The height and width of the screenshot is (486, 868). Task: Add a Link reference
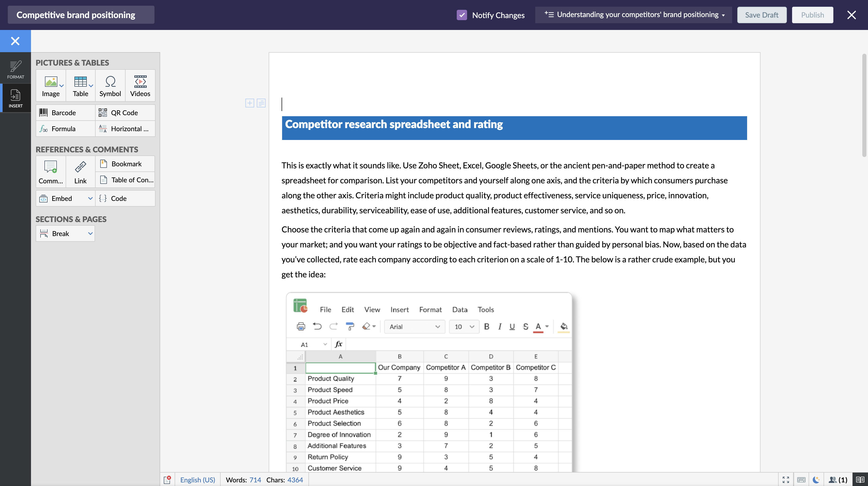pos(80,172)
